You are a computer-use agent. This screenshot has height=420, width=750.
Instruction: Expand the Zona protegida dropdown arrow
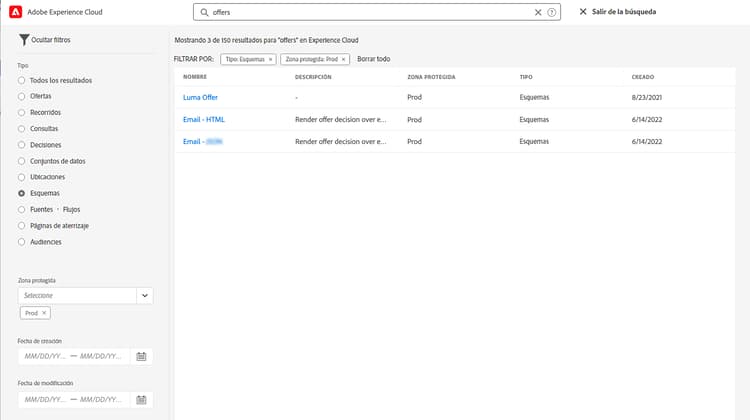coord(144,296)
